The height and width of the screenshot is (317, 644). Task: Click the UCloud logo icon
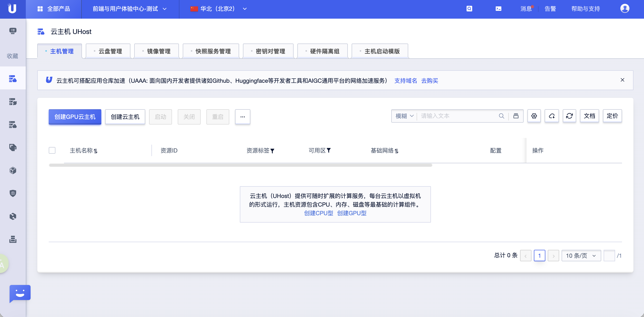coord(12,9)
